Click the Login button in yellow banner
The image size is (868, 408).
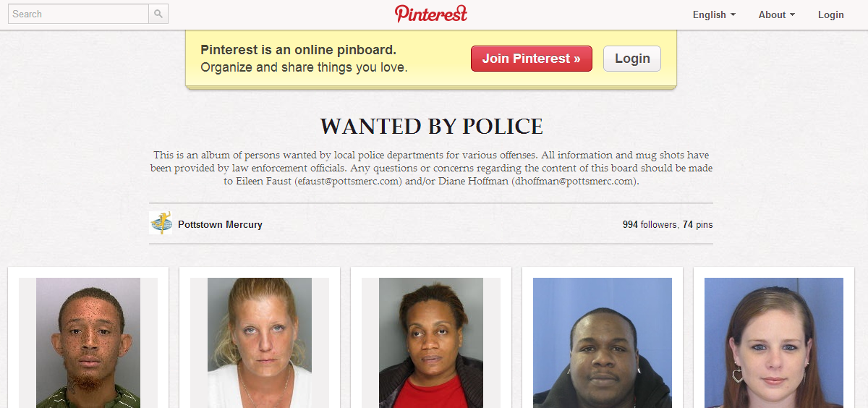632,59
